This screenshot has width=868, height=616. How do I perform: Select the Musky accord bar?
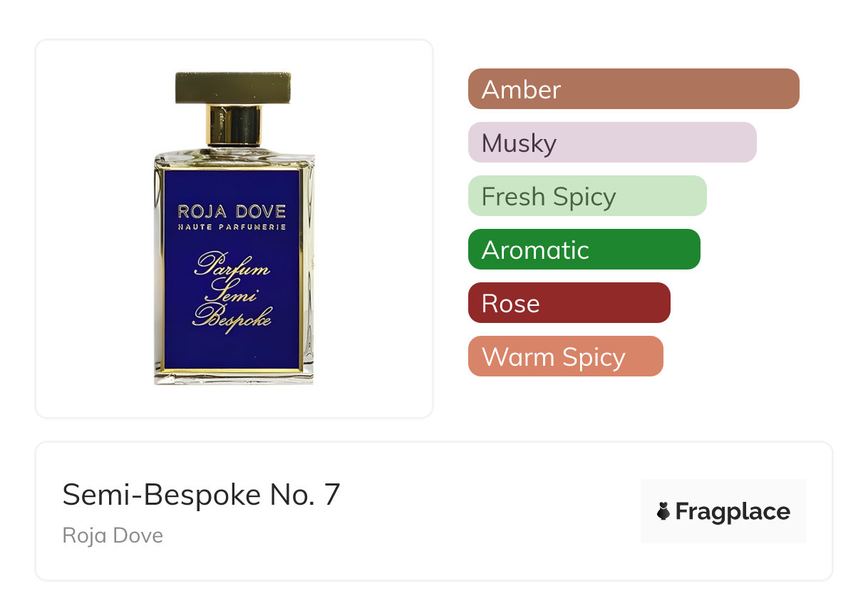[611, 143]
